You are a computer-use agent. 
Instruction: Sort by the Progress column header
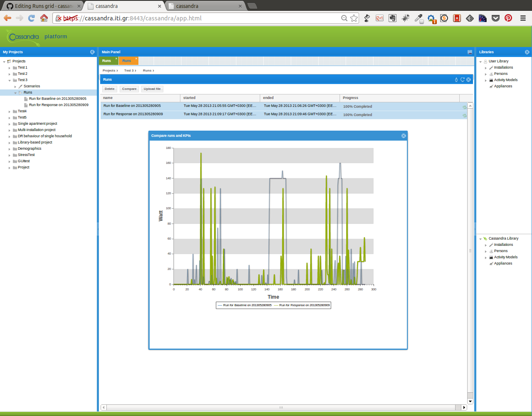point(399,98)
